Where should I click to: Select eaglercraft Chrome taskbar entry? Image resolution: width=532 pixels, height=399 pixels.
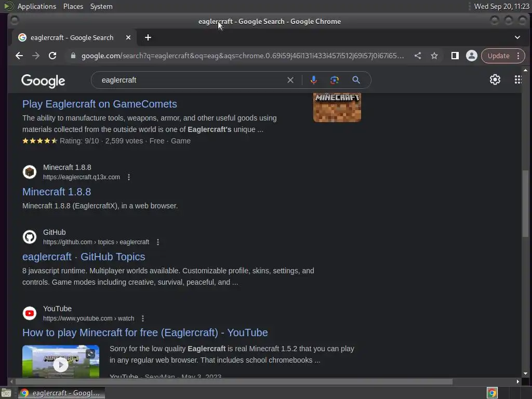tap(61, 393)
